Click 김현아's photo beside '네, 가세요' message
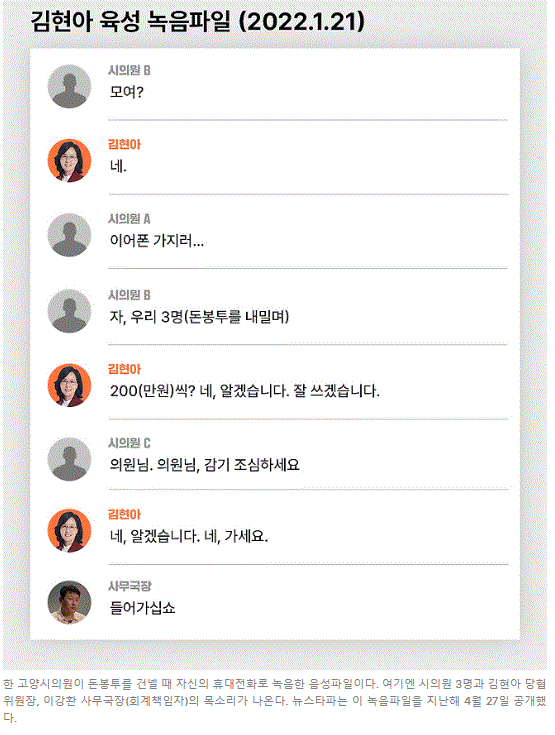 tap(69, 531)
